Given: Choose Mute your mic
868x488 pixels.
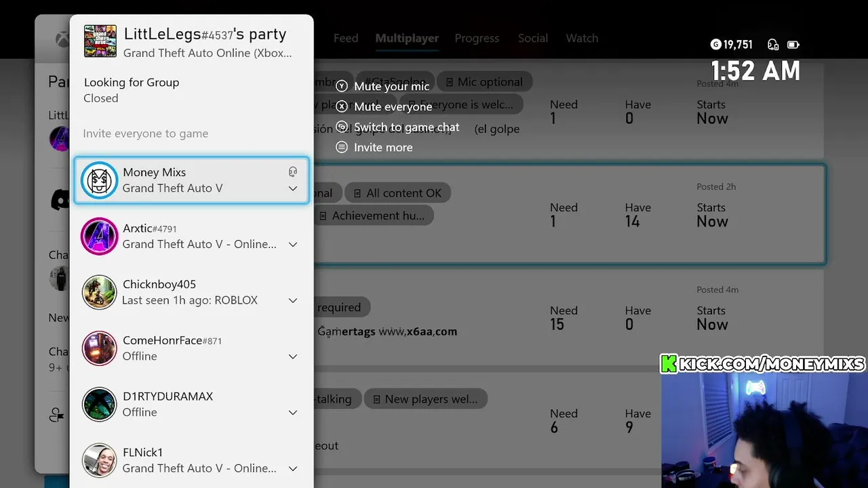Looking at the screenshot, I should point(391,86).
